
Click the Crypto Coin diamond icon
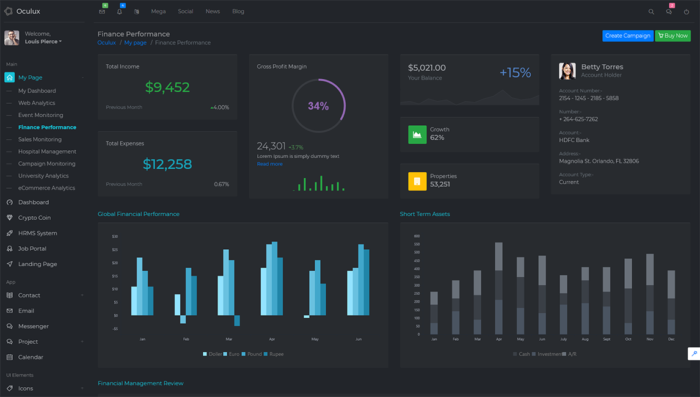click(x=9, y=217)
